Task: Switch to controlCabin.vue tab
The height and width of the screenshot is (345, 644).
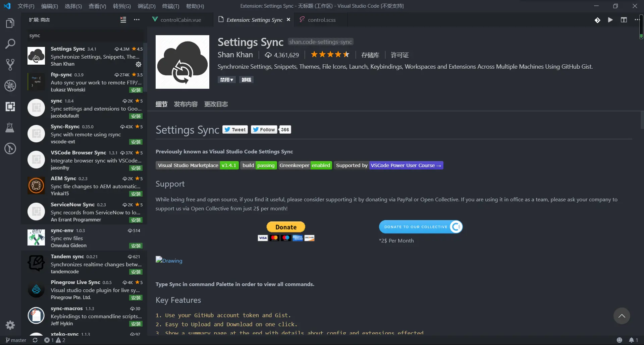Action: pyautogui.click(x=180, y=20)
